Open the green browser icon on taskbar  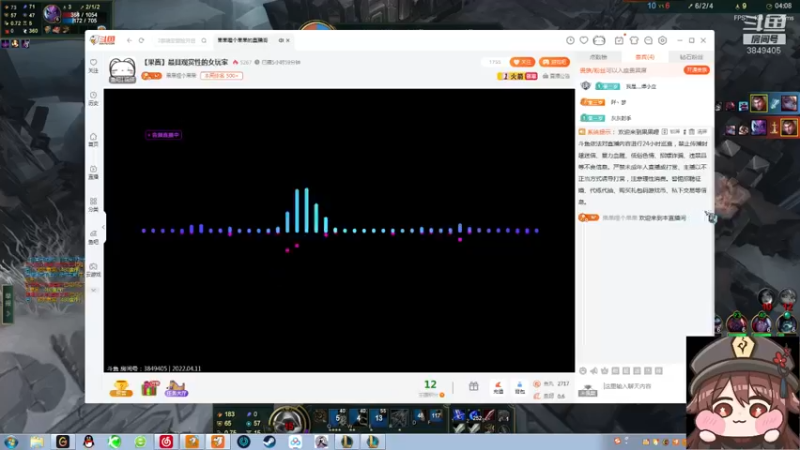pos(140,441)
